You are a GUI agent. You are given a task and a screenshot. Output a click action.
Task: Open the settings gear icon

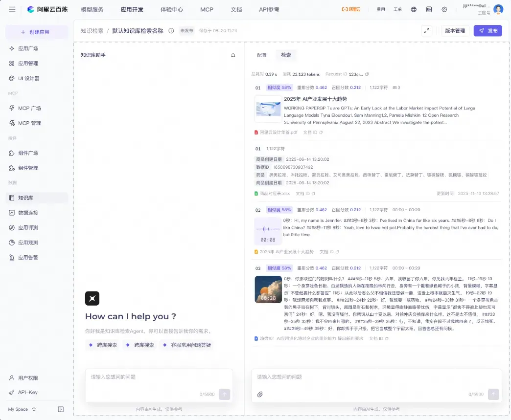pyautogui.click(x=444, y=9)
